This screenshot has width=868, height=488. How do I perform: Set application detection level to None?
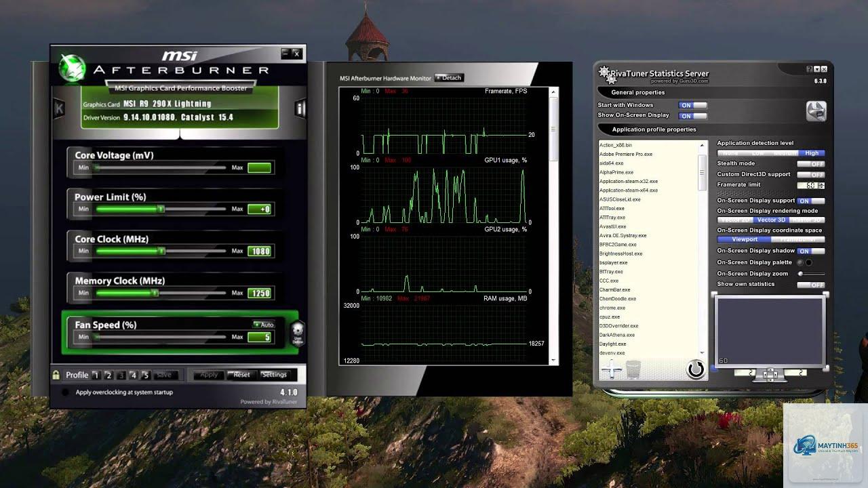point(730,153)
